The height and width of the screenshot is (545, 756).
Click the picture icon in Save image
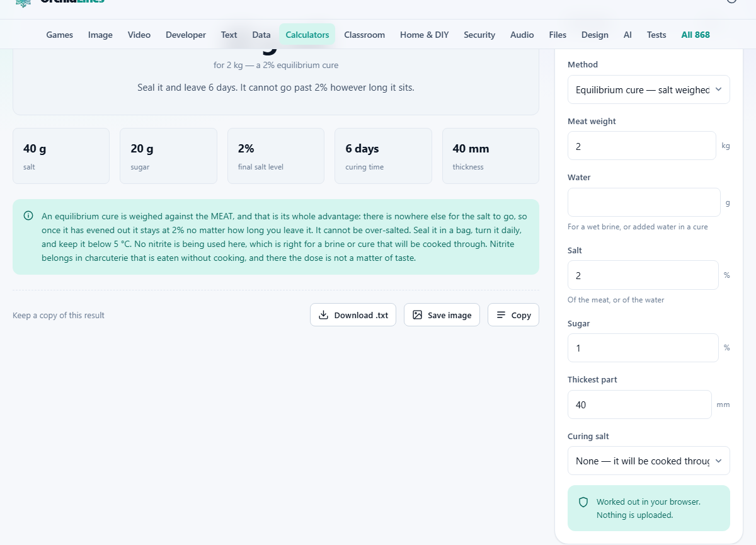click(417, 315)
